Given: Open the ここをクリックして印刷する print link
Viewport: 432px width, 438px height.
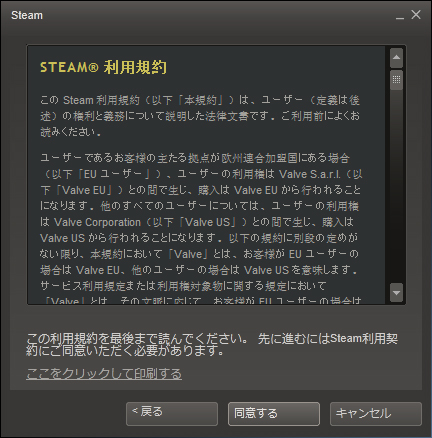Looking at the screenshot, I should point(104,374).
